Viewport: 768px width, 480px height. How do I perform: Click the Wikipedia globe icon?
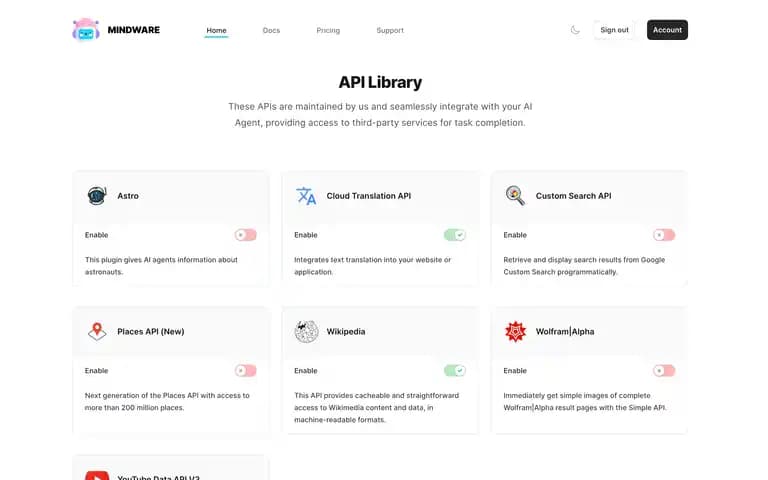point(306,331)
